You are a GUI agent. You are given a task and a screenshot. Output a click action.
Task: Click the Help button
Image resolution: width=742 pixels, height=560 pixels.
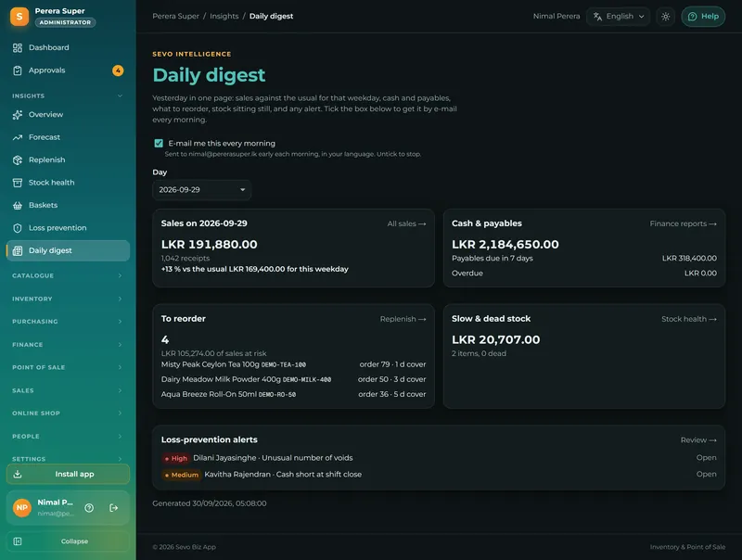tap(703, 17)
